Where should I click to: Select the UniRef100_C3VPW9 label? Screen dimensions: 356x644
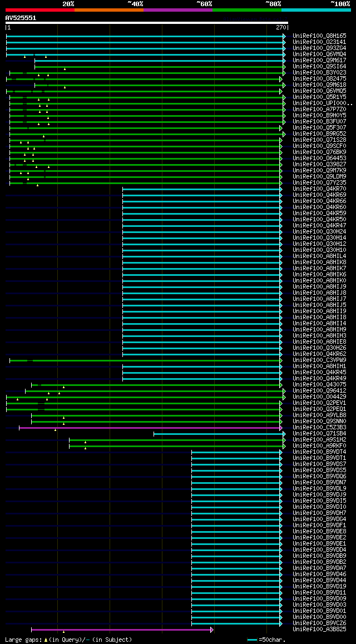click(319, 360)
